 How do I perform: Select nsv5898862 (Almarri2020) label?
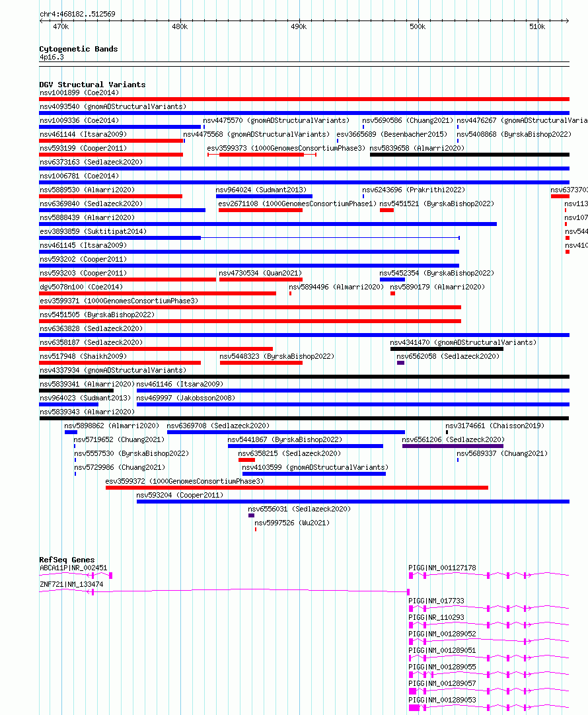(112, 426)
